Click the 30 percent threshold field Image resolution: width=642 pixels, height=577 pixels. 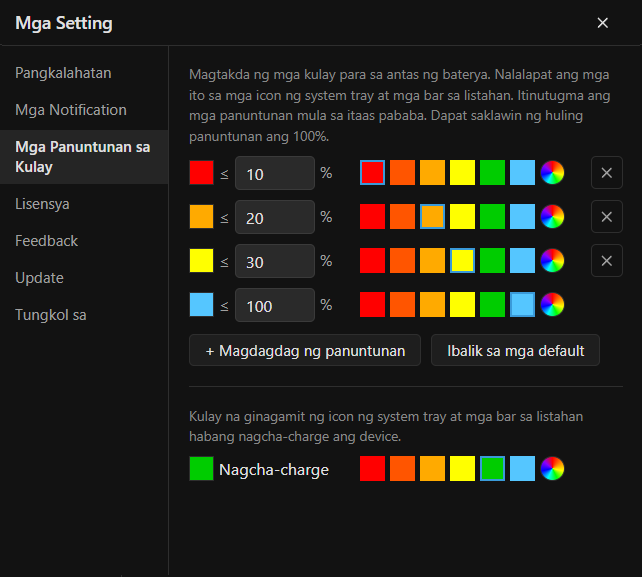coord(275,261)
